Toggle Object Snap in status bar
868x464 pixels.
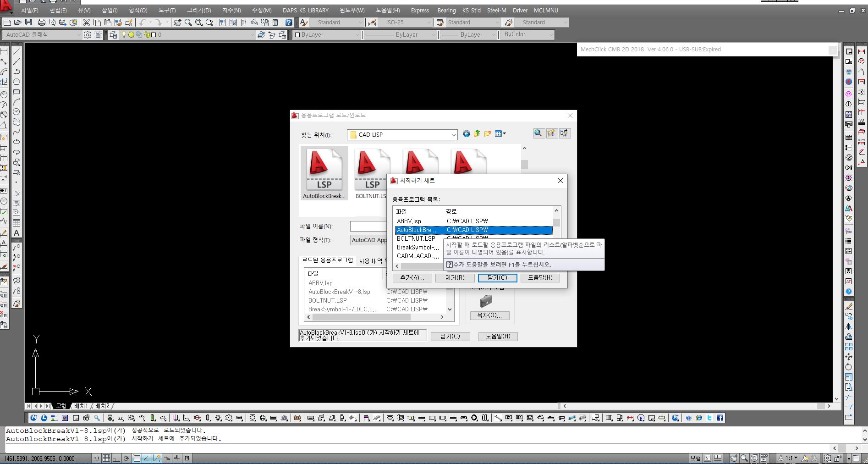pos(137,458)
